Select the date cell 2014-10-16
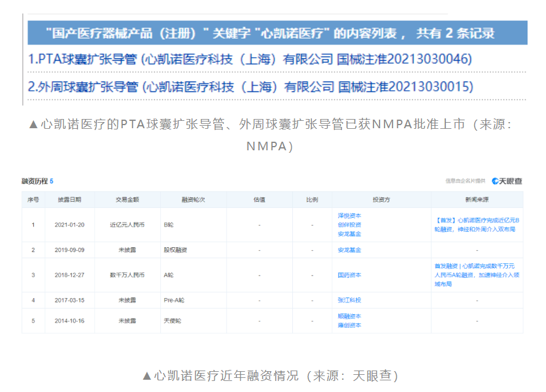Viewport: 546px width, 392px height. 69,321
